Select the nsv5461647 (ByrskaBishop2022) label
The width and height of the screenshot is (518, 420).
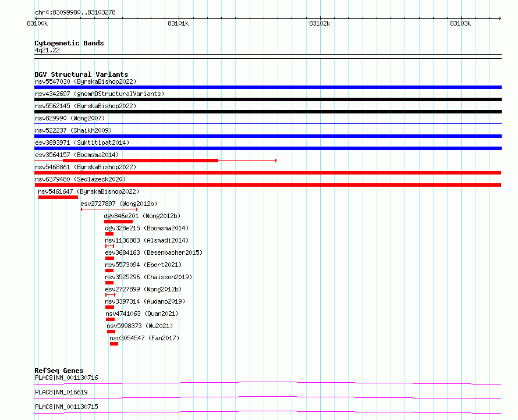coord(88,191)
